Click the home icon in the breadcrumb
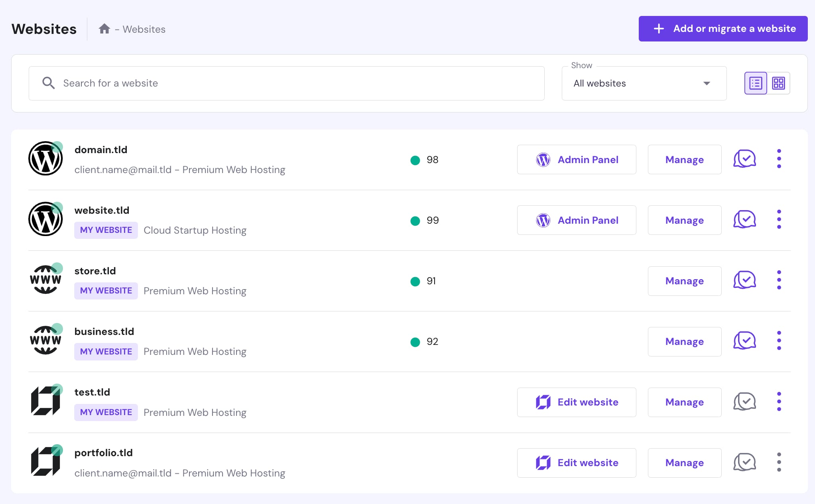The width and height of the screenshot is (815, 504). click(104, 28)
